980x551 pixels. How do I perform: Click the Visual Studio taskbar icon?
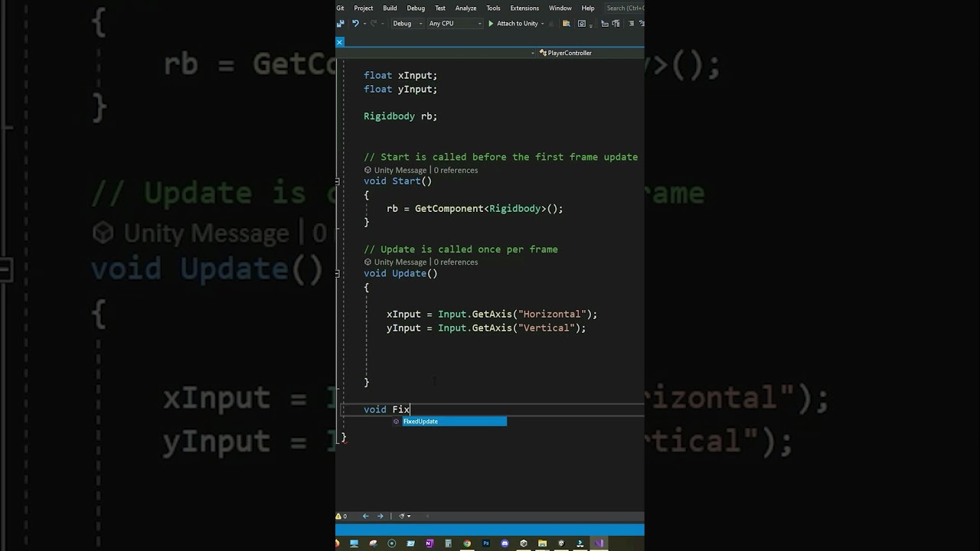[x=599, y=543]
